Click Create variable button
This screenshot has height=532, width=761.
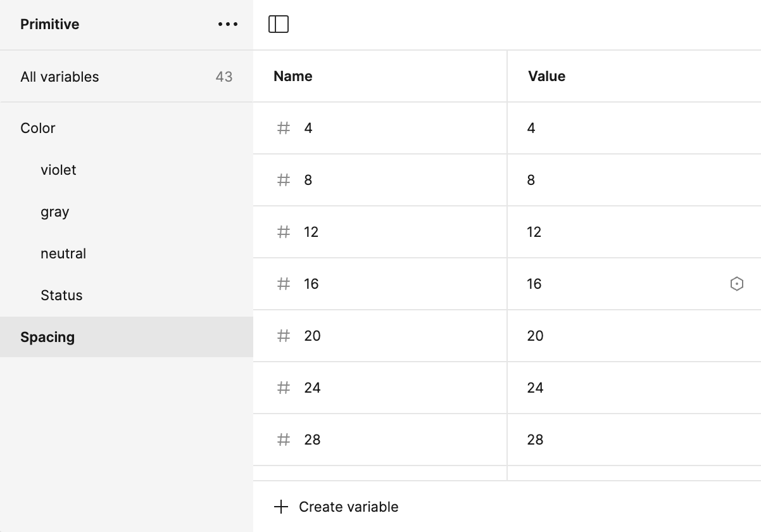coord(336,507)
